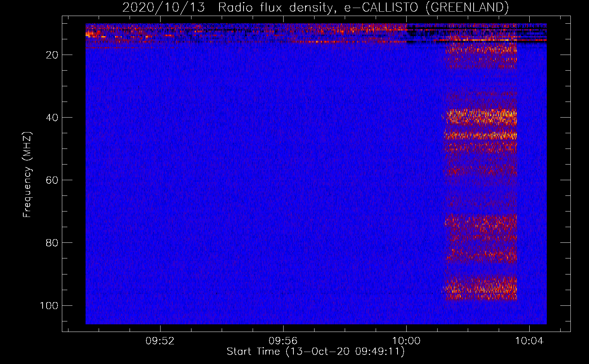Click the 20 frequency tick label
Screen dimensions: 589x364
point(52,55)
